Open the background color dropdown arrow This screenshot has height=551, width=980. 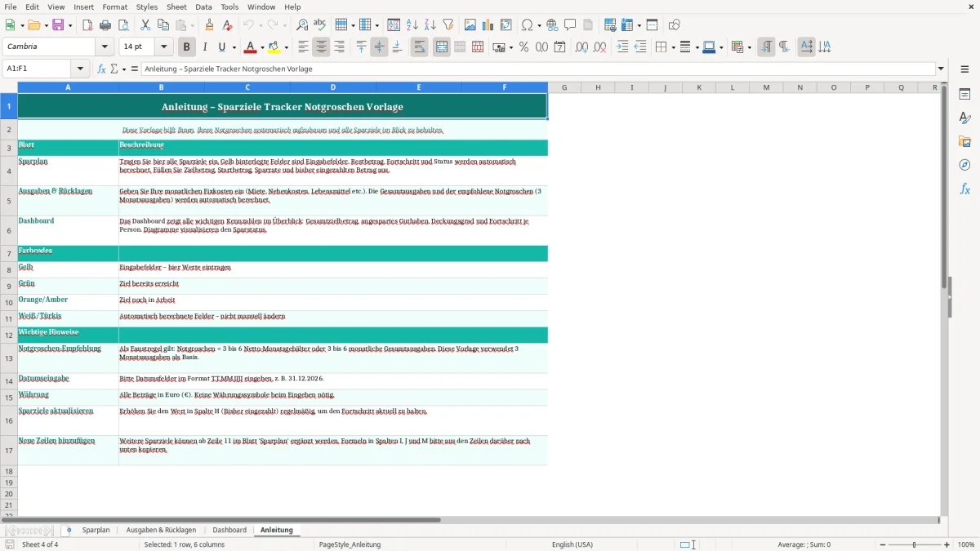(x=286, y=47)
